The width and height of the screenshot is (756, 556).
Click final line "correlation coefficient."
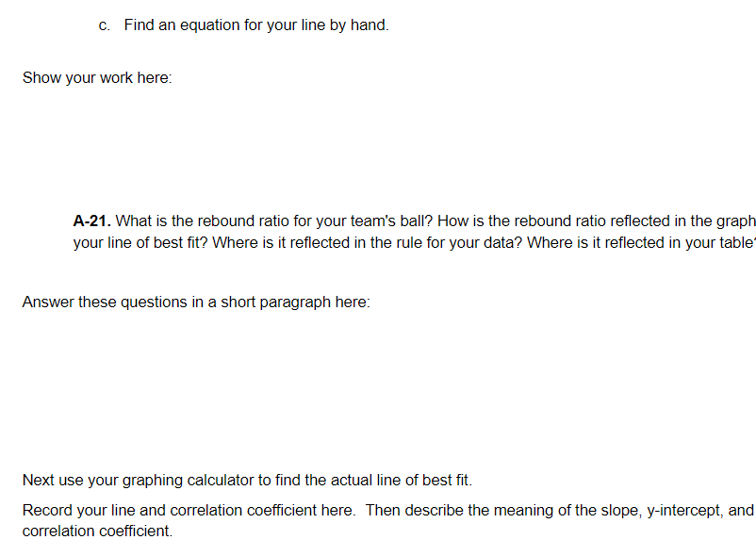tap(97, 531)
